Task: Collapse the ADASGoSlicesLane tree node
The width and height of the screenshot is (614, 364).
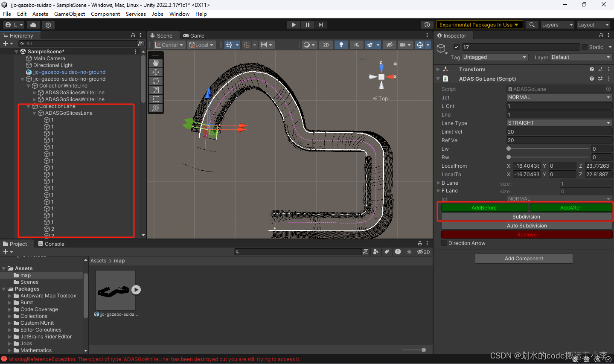Action: [x=35, y=113]
